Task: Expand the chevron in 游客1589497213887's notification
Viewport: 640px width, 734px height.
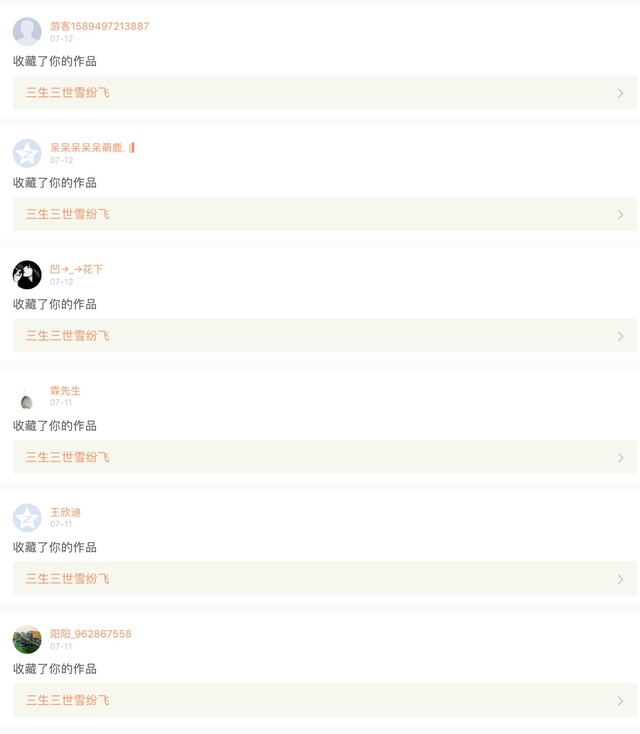Action: 620,93
